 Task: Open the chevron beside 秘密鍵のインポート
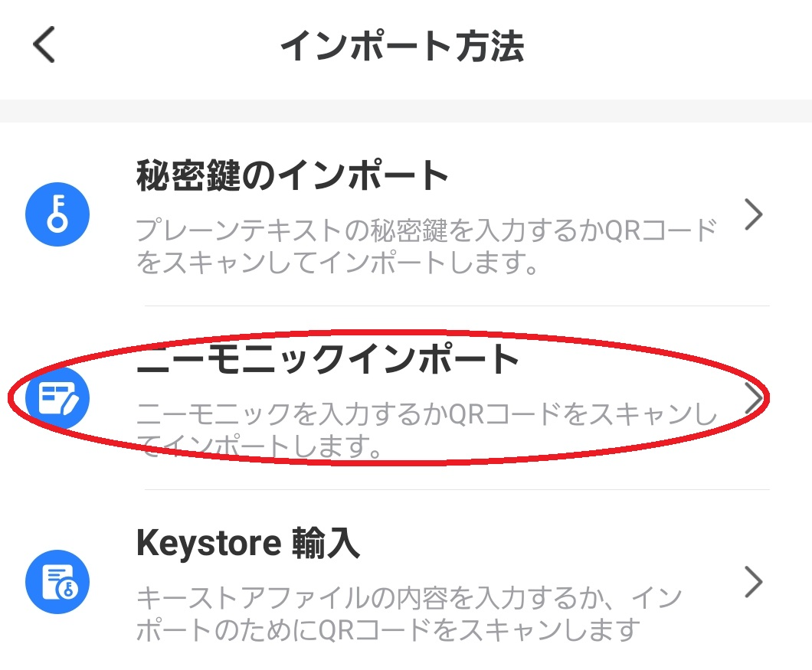pos(754,214)
